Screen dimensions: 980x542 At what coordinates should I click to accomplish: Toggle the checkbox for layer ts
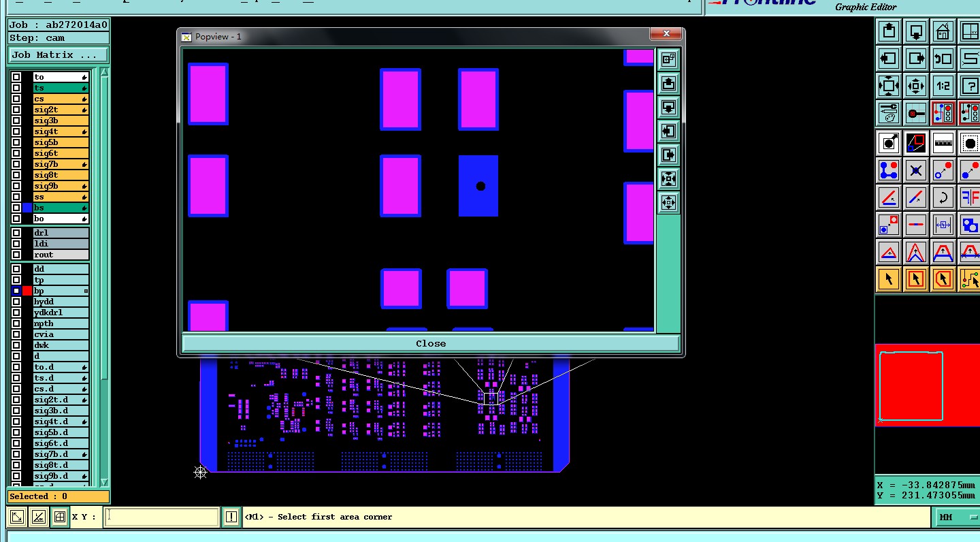(x=16, y=88)
